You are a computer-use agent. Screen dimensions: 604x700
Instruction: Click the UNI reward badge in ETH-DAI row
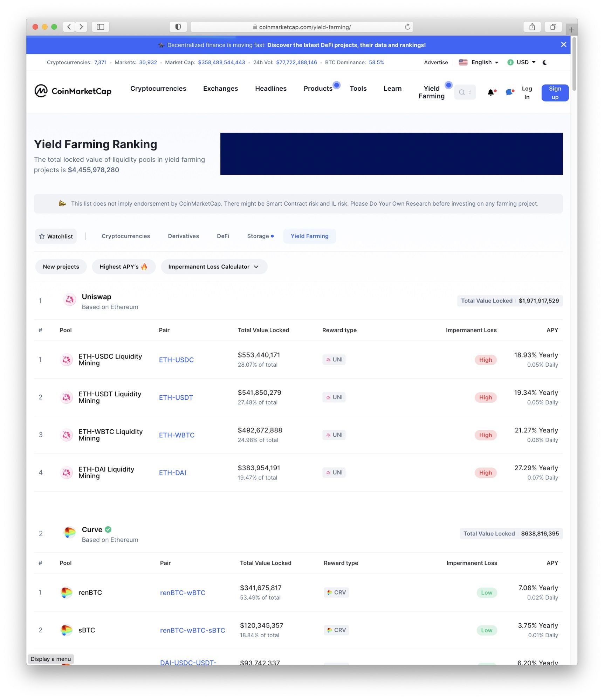tap(334, 473)
